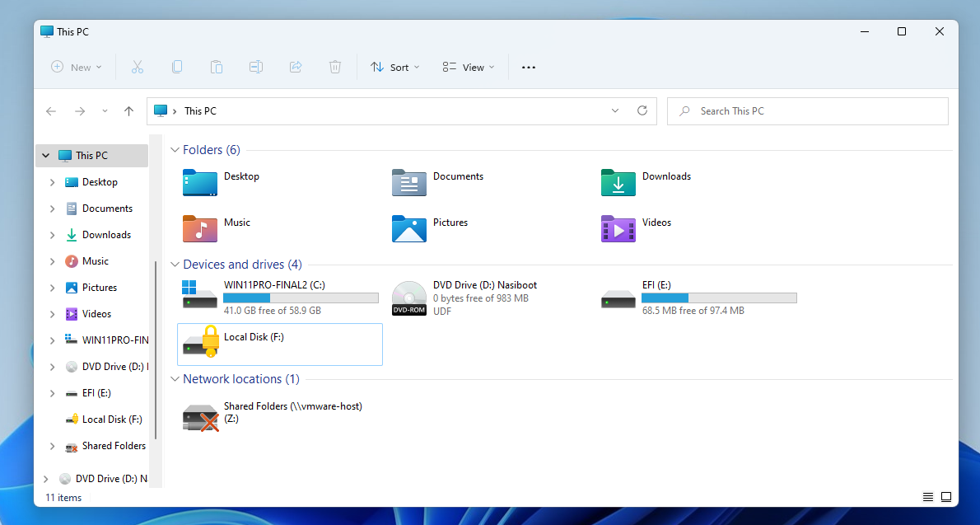Select the locked Local Disk (F:) icon
The image size is (980, 525).
point(201,342)
